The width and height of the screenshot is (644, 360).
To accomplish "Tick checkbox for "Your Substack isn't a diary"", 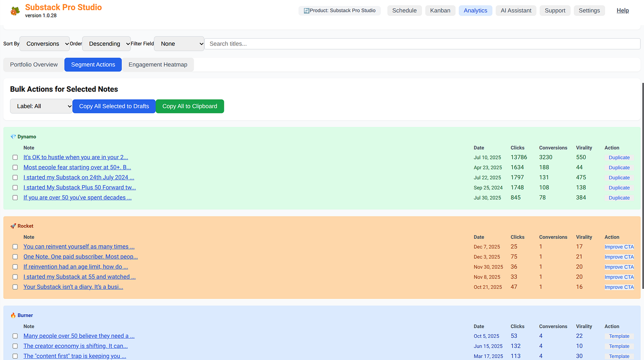I will 15,287.
